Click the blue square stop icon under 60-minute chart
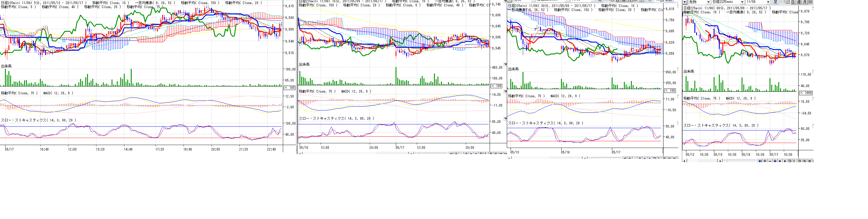Viewport: 868px width, 219px height. pos(780,161)
